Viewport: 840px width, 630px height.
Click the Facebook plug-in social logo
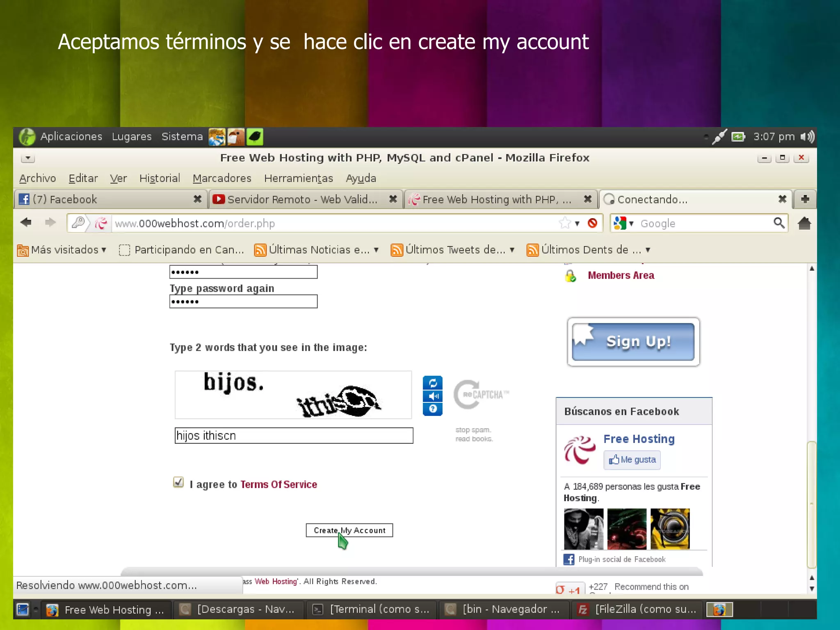(569, 559)
